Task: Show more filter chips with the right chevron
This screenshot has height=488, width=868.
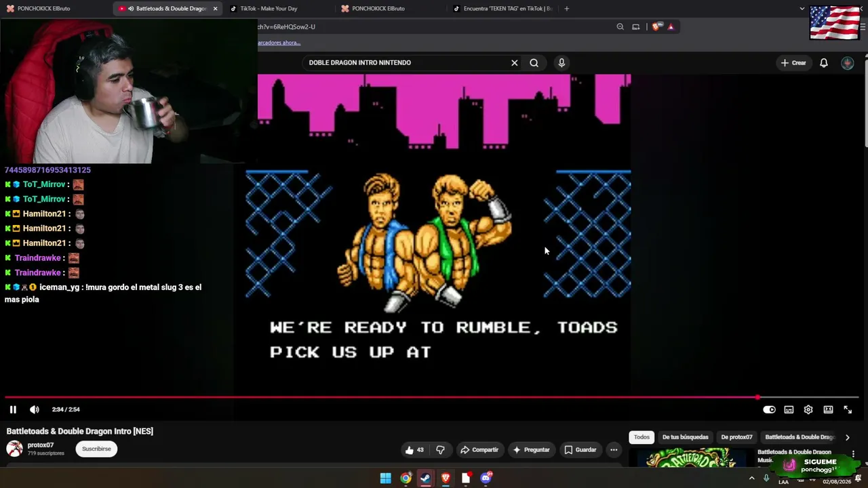Action: tap(847, 437)
